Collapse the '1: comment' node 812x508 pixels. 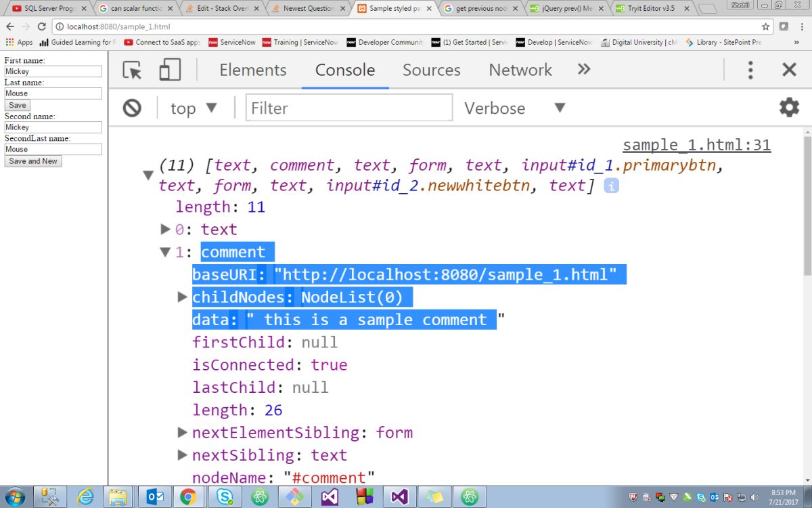click(164, 252)
